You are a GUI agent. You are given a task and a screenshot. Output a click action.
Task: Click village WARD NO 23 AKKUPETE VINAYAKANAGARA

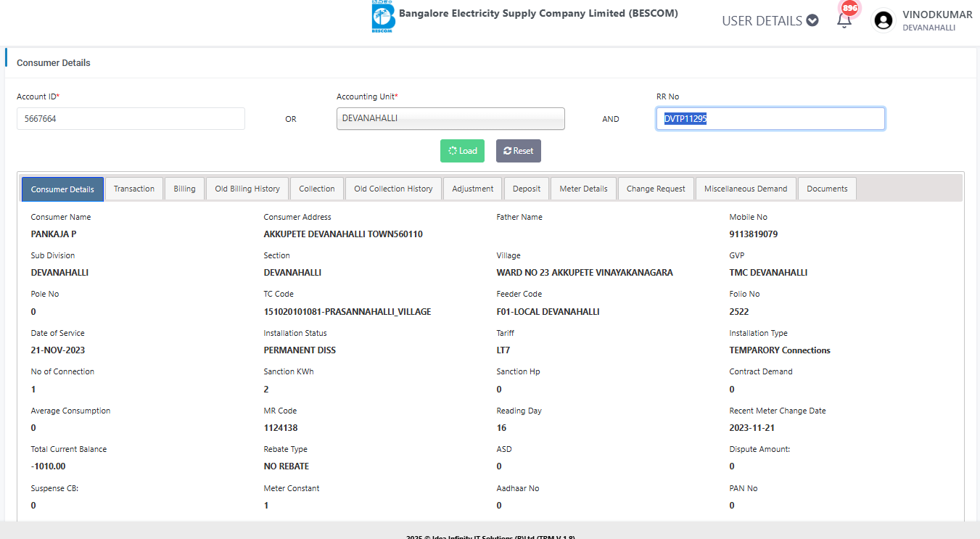(585, 273)
